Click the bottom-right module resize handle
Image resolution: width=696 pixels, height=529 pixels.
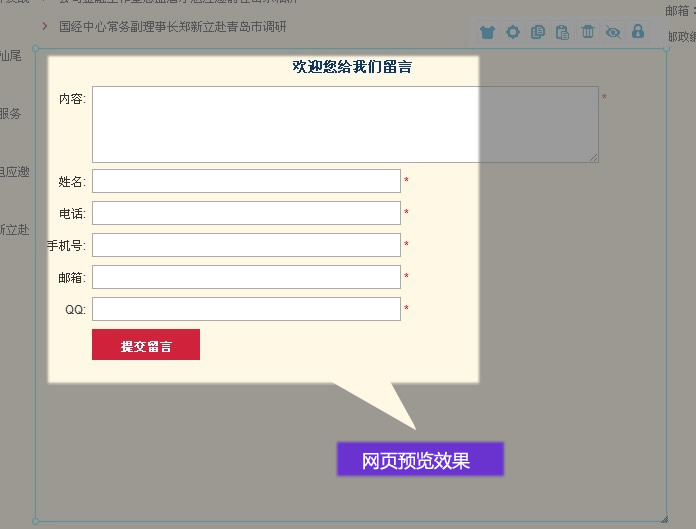[664, 517]
